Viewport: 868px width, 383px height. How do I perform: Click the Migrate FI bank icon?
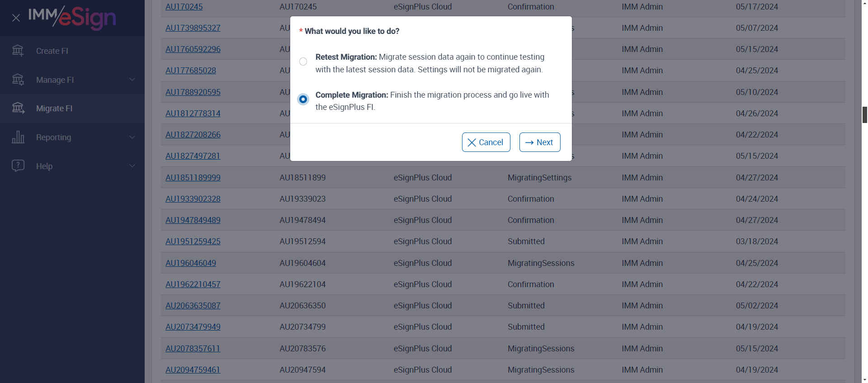[x=18, y=108]
